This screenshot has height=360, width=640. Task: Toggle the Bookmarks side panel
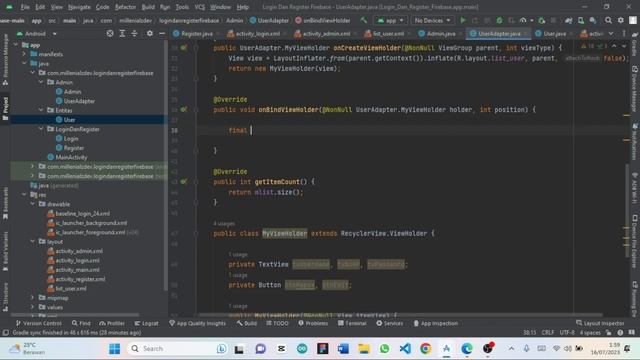coord(5,203)
